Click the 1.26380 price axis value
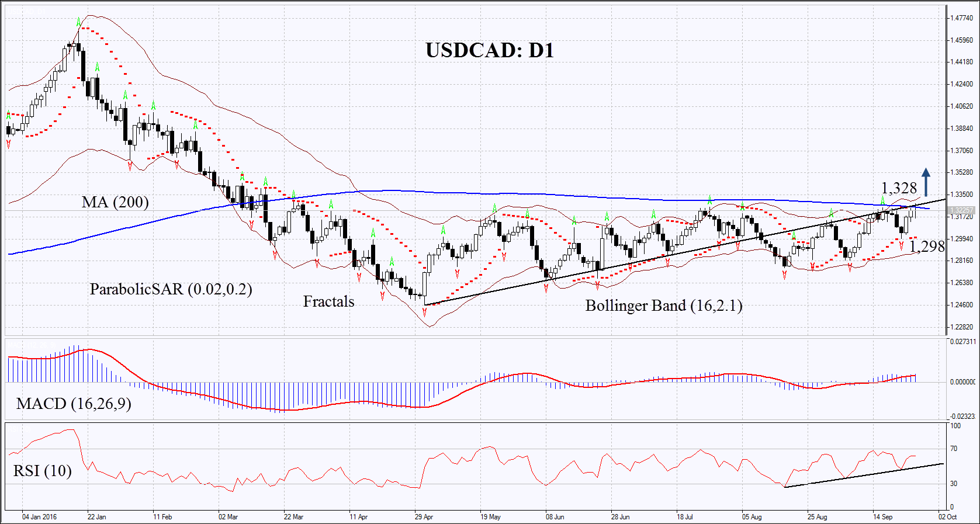Screen dimensions: 980x524 tap(962, 283)
